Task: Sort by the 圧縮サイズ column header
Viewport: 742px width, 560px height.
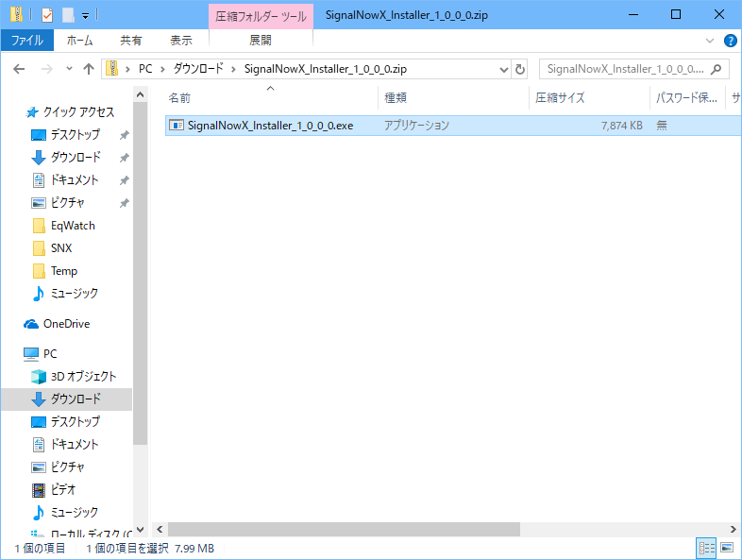Action: [560, 98]
